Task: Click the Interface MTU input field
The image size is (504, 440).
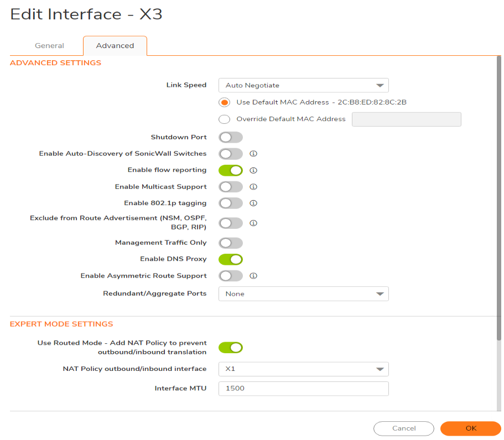Action: pyautogui.click(x=303, y=389)
